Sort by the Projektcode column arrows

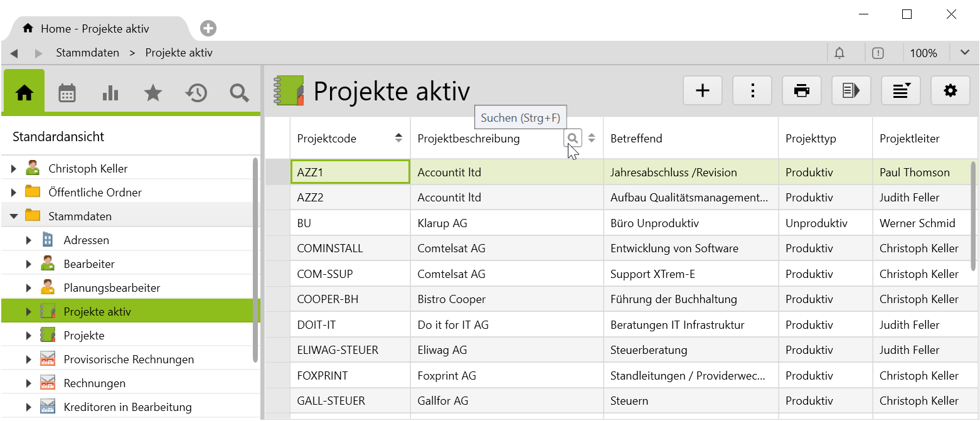[x=398, y=138]
